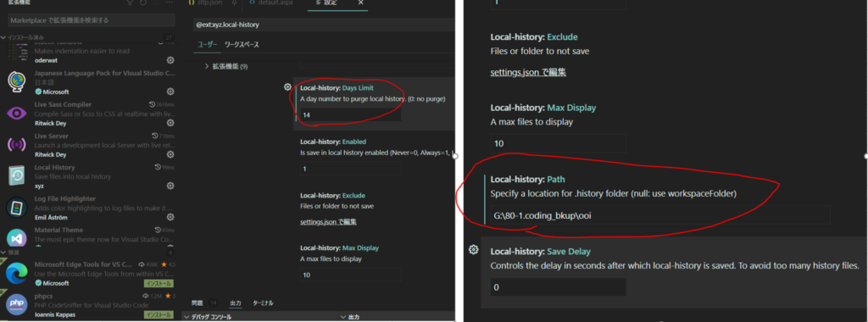Click Max Display field beside extensions sidebar
Viewport: 868px width, 322px height.
pyautogui.click(x=350, y=275)
